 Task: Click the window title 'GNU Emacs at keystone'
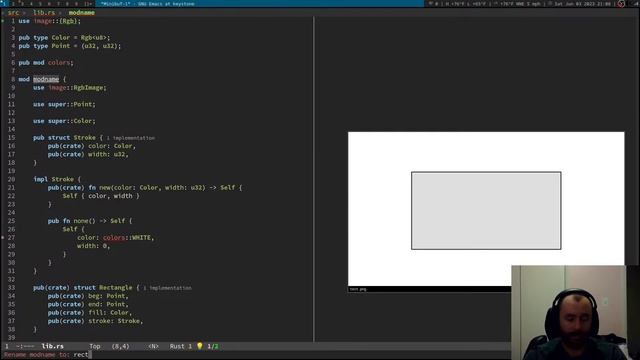(165, 4)
